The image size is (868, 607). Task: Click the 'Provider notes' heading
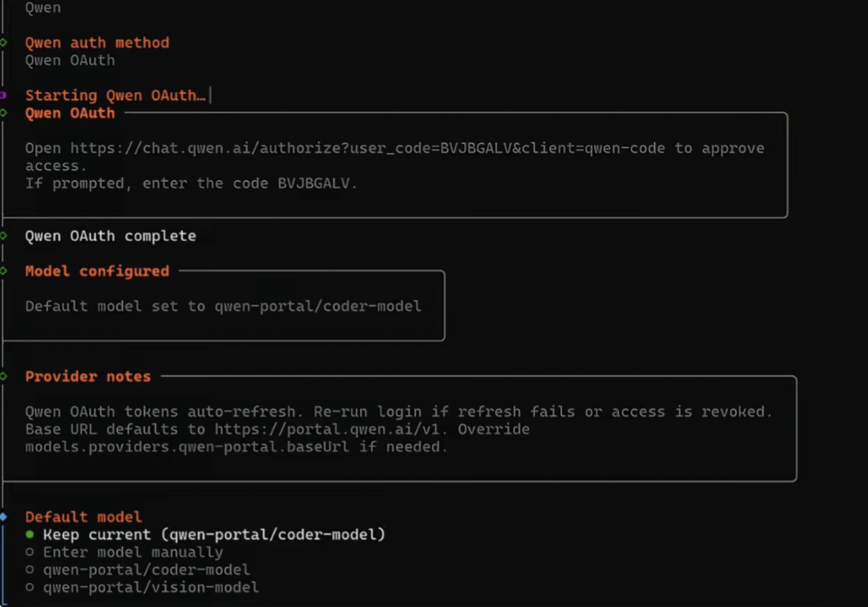pos(88,377)
